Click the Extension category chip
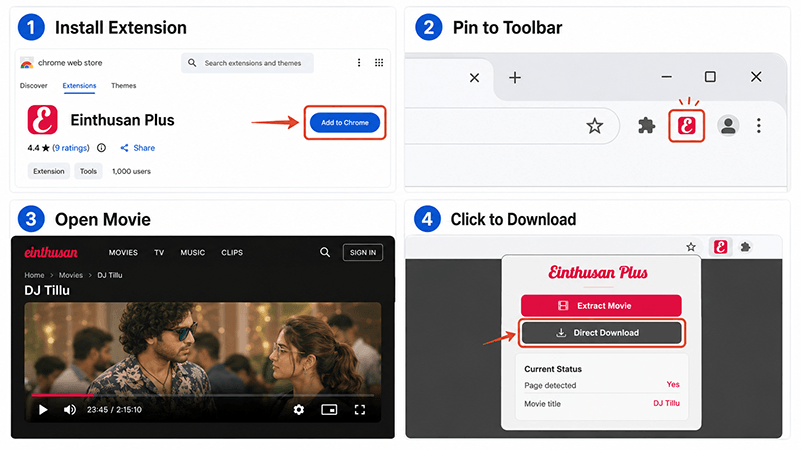801x450 pixels. click(49, 171)
